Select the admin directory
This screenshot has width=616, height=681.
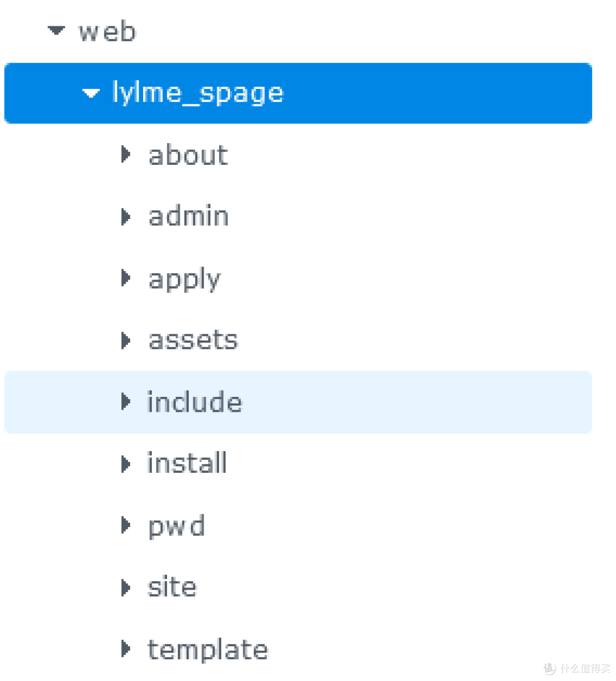[189, 217]
